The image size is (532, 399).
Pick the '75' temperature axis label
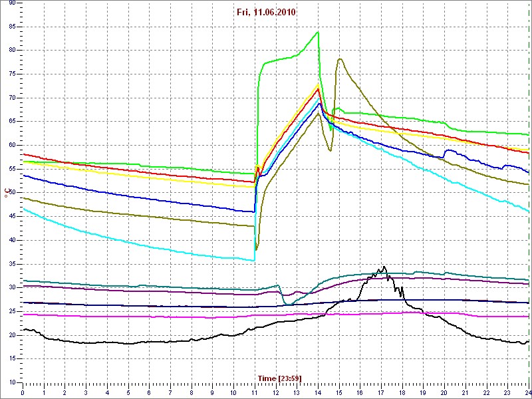click(x=11, y=74)
